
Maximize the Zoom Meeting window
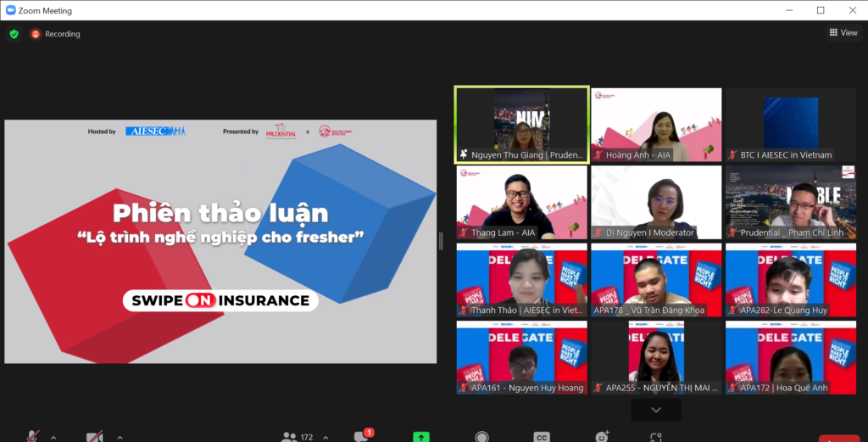[821, 10]
